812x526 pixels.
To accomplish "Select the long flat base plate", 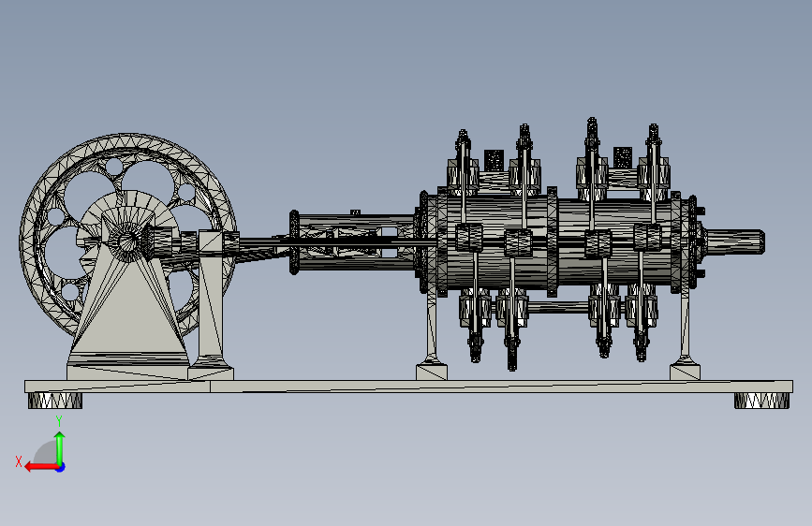I will 408,387.
